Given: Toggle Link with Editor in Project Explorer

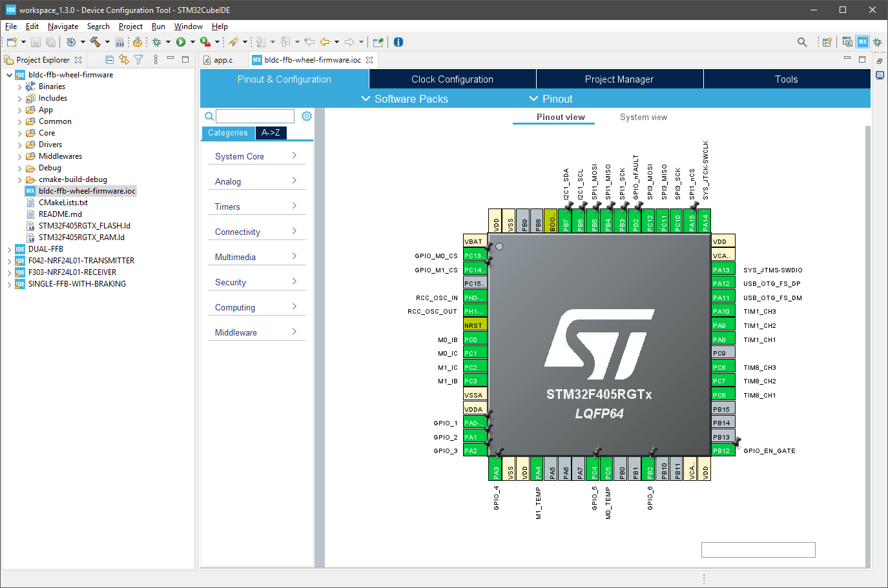Looking at the screenshot, I should 123,59.
